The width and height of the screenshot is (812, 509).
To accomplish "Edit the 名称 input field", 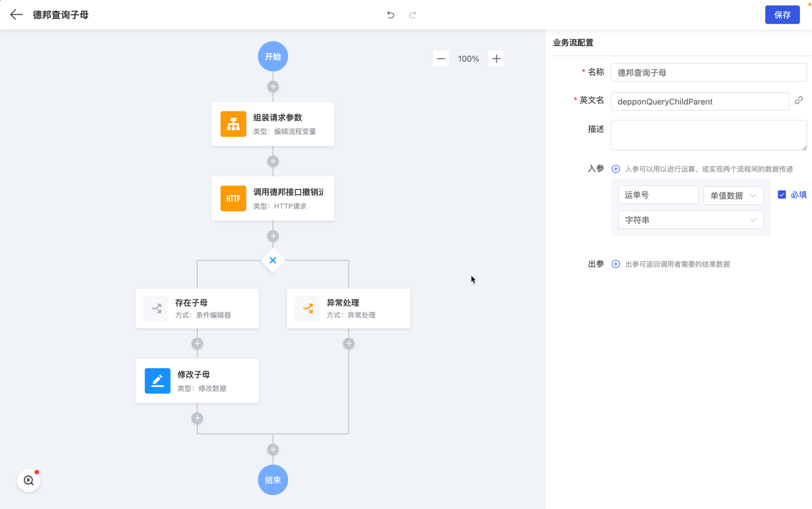I will tap(709, 73).
